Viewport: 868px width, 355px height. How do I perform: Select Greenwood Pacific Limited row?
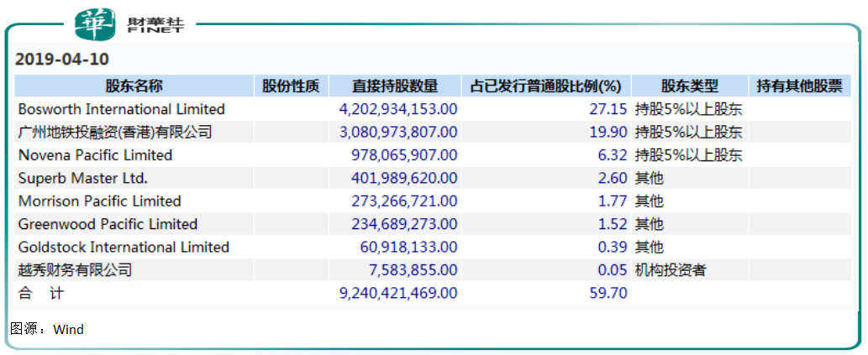coord(433,224)
